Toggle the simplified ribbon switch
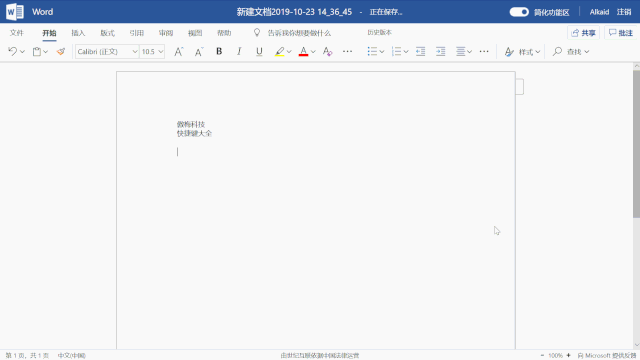The height and width of the screenshot is (360, 640). point(519,12)
